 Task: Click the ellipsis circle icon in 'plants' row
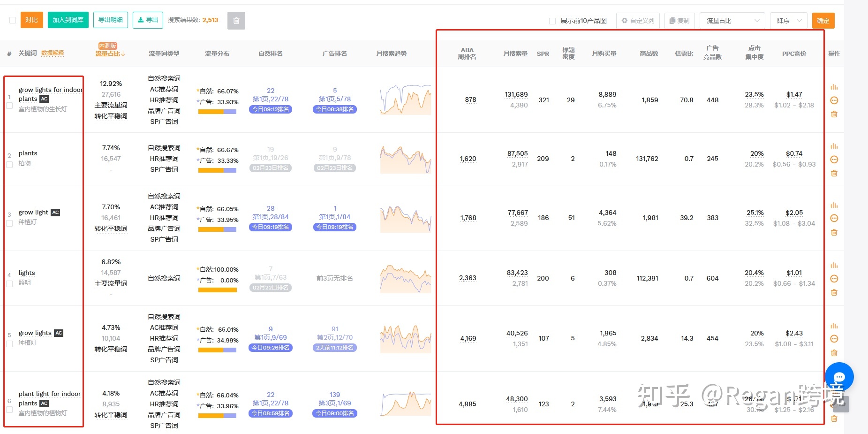tap(834, 160)
